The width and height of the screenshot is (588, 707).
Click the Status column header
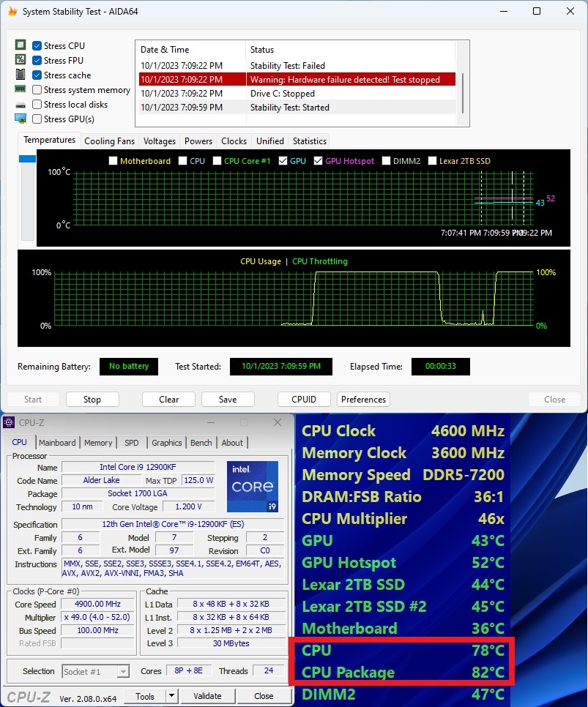[351, 50]
